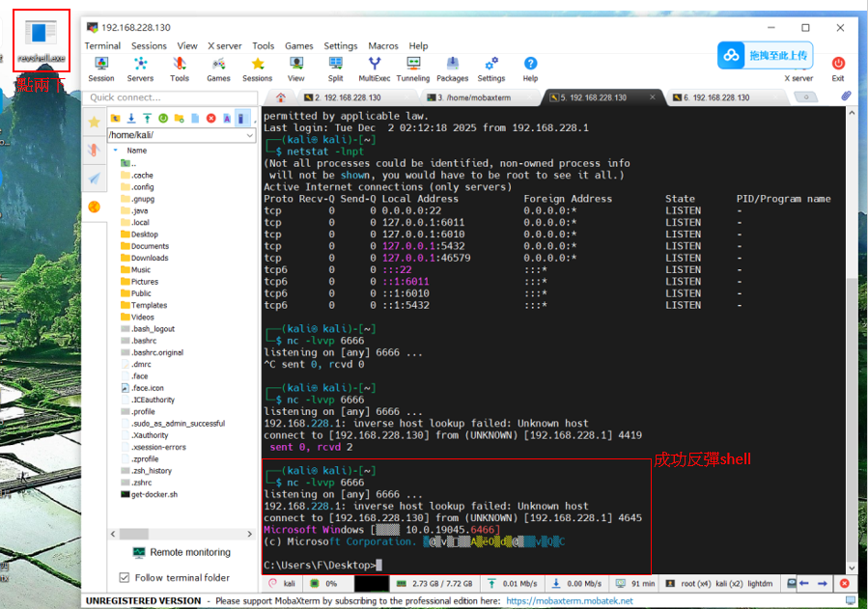Click the purple A icon in SFTP toolbar
868x609 pixels.
point(227,118)
